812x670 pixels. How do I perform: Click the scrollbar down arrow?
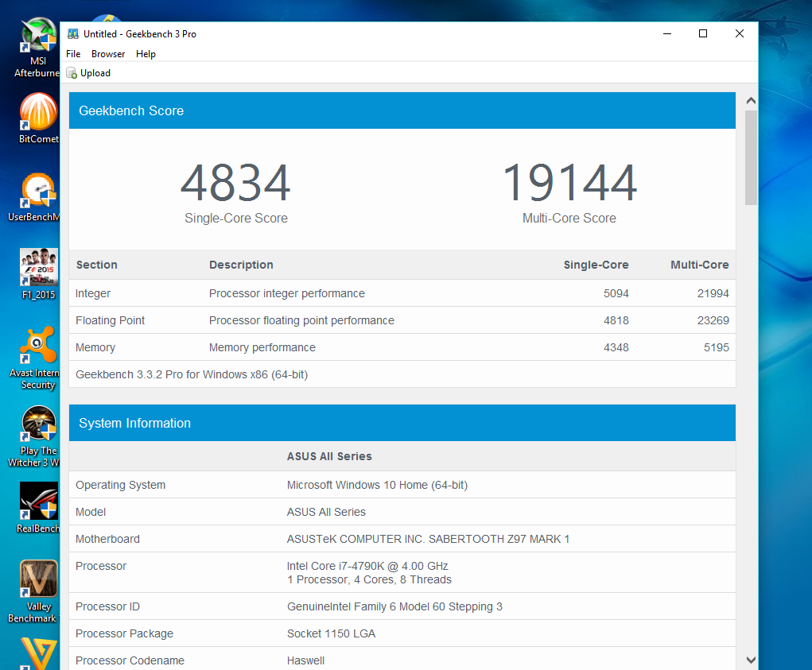pyautogui.click(x=751, y=660)
